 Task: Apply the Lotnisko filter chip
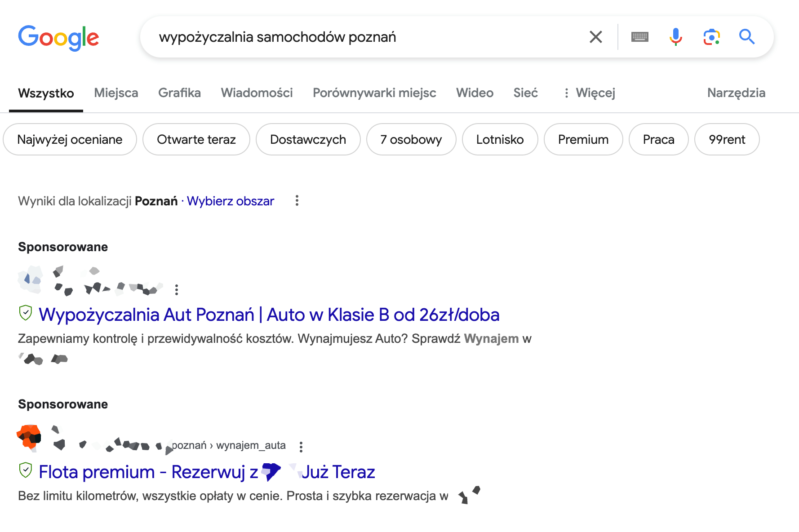point(500,139)
